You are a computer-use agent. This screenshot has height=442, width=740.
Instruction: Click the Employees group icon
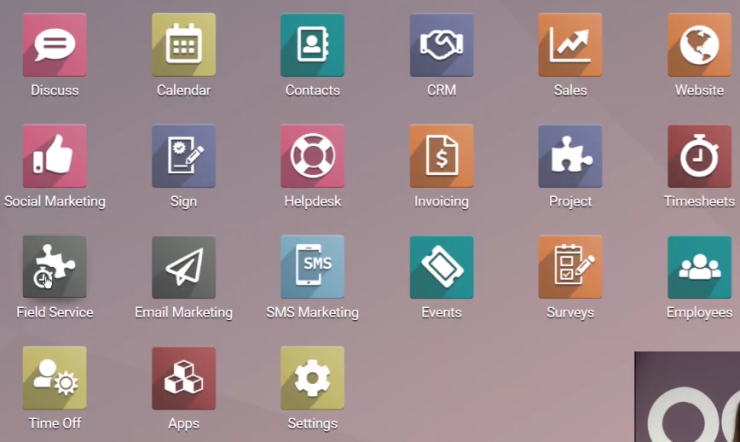[699, 267]
